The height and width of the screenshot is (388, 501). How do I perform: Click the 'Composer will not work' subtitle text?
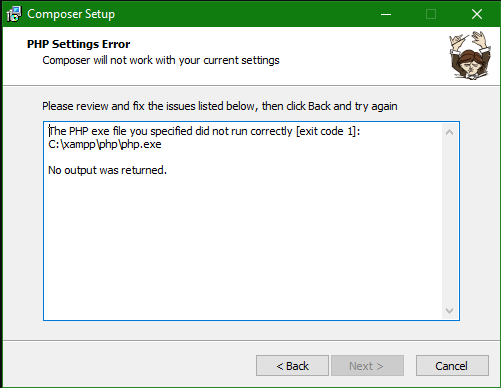(161, 60)
